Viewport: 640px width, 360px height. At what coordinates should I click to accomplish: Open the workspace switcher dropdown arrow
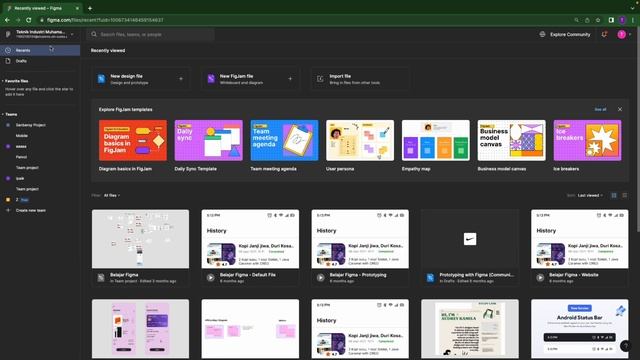click(x=72, y=34)
